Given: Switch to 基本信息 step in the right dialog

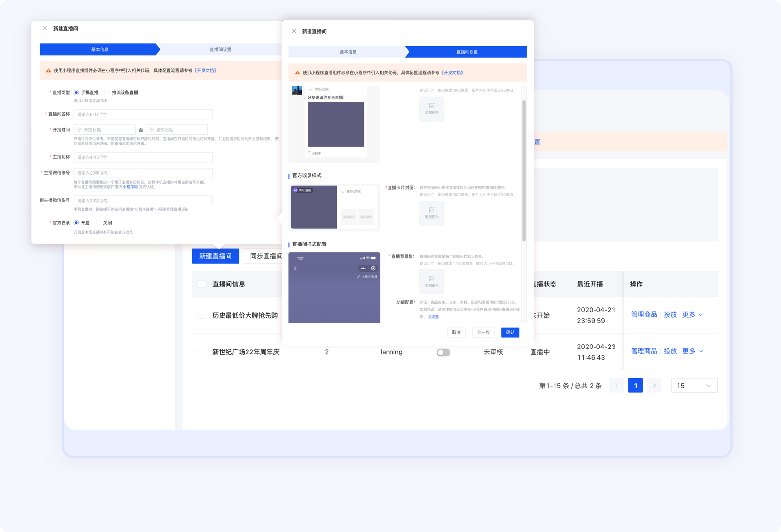Looking at the screenshot, I should [x=348, y=52].
